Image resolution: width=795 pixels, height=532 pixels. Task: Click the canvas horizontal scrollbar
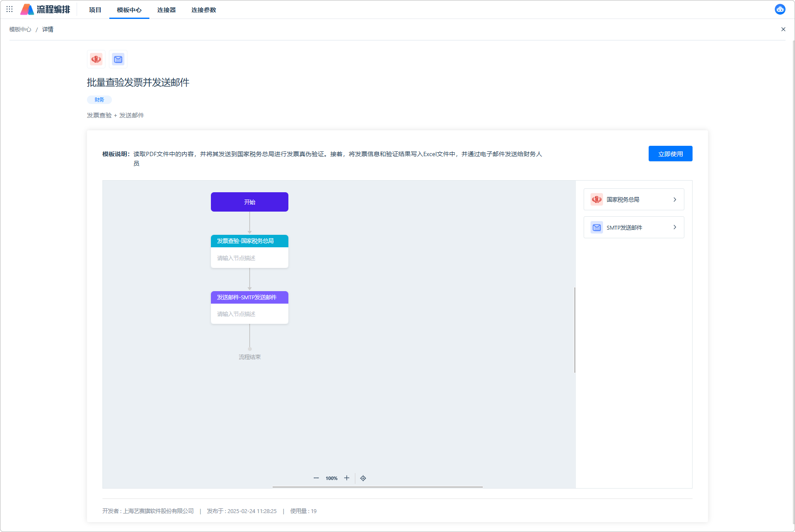(377, 487)
